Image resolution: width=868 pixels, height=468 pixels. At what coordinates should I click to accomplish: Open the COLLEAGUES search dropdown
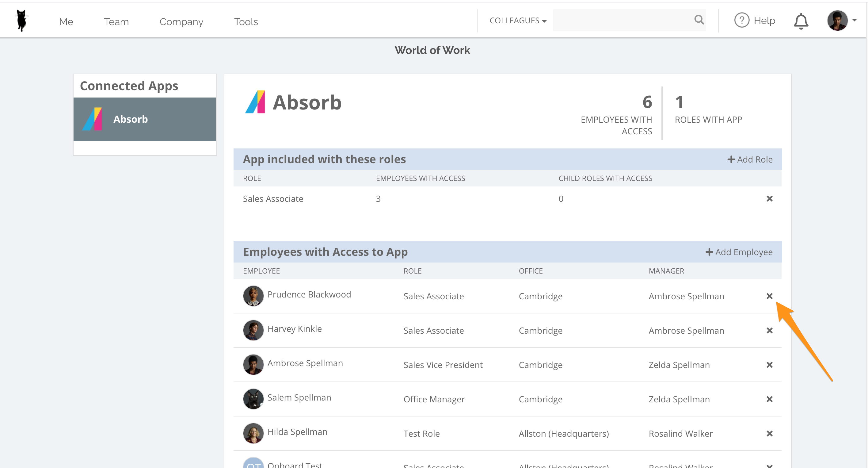point(518,21)
